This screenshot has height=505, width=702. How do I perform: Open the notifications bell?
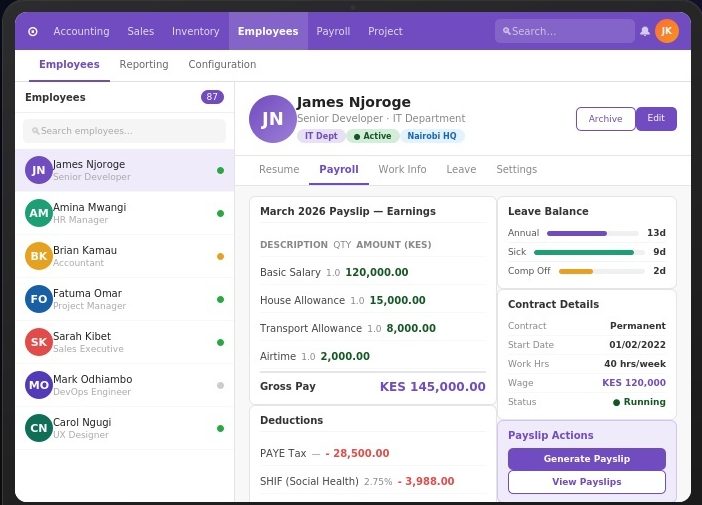[645, 31]
